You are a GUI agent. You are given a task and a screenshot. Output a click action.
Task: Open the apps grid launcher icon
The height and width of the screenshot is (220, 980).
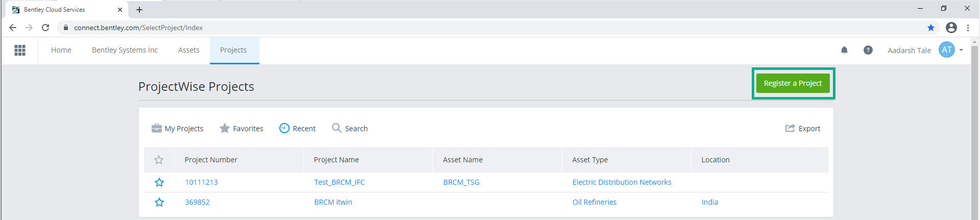point(20,50)
